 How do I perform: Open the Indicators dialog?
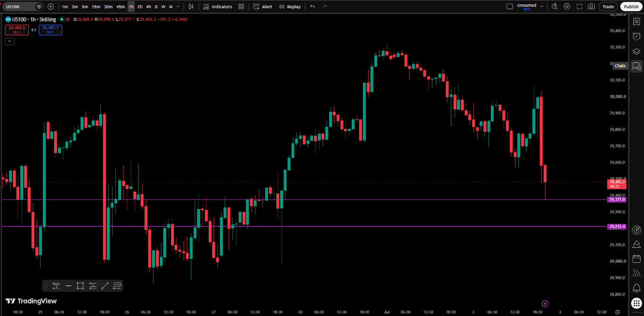[218, 6]
